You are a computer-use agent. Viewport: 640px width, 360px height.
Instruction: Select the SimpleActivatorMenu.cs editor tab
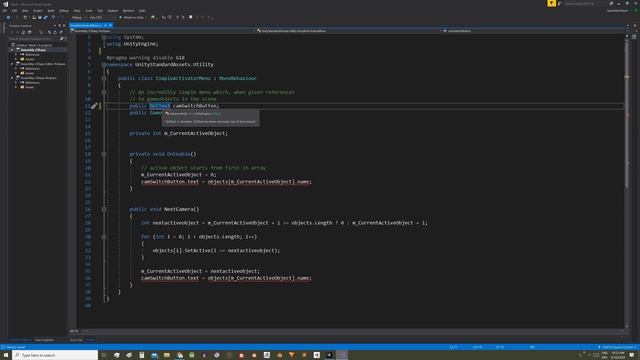86,25
